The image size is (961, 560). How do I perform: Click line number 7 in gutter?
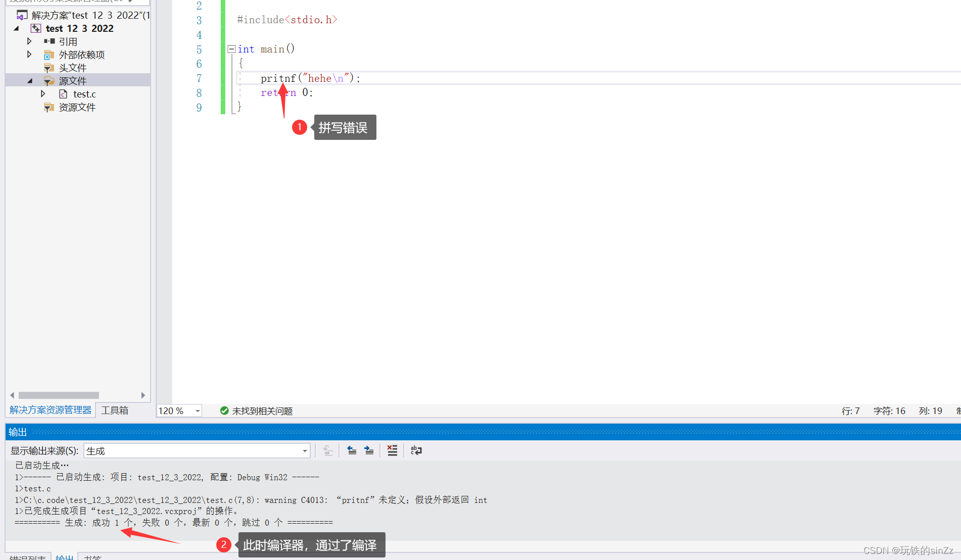199,78
